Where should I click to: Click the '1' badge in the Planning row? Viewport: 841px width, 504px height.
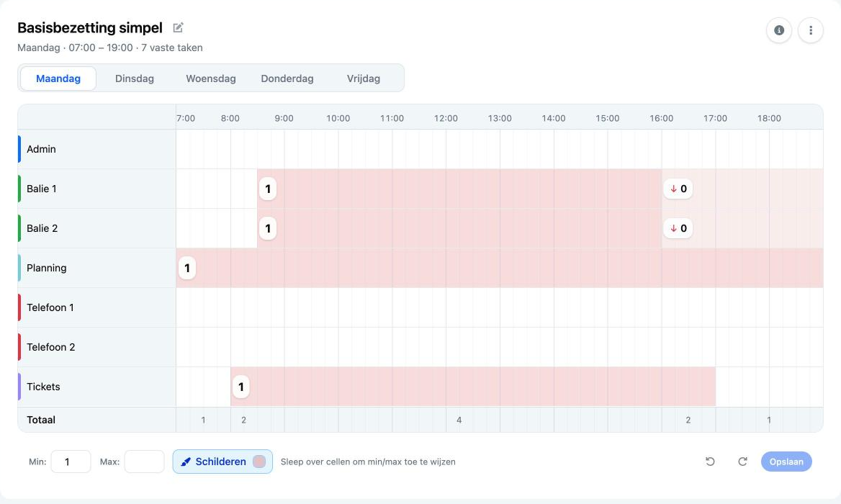[x=187, y=268]
